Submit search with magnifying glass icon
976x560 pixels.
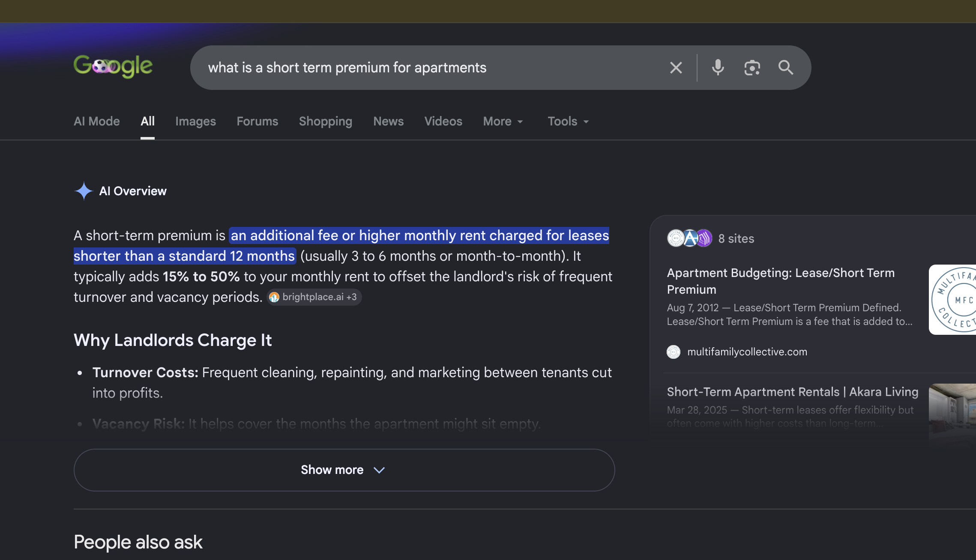point(785,68)
